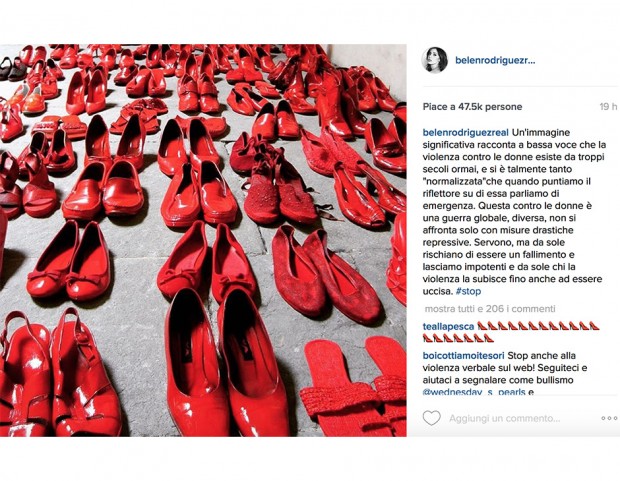This screenshot has height=481, width=620.
Task: Click the red flip-flop sandals in photo
Action: pos(354,386)
